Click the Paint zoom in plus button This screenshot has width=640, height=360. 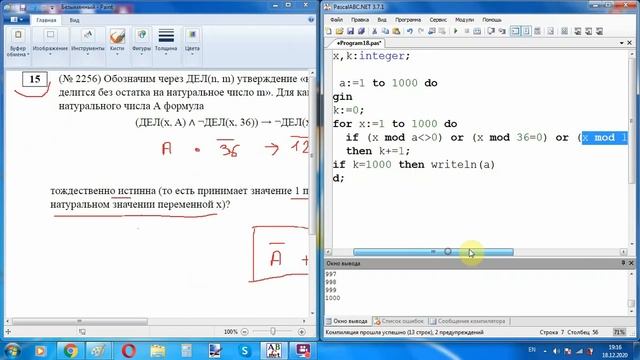point(302,332)
